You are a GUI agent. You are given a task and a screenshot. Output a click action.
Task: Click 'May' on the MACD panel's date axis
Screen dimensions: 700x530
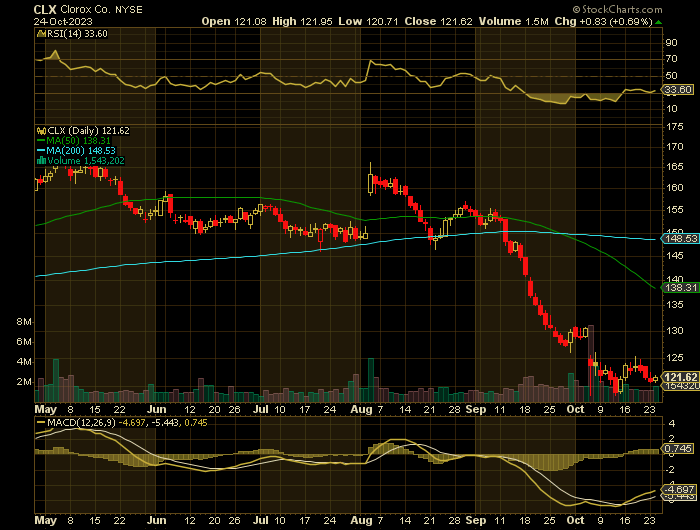tap(46, 521)
